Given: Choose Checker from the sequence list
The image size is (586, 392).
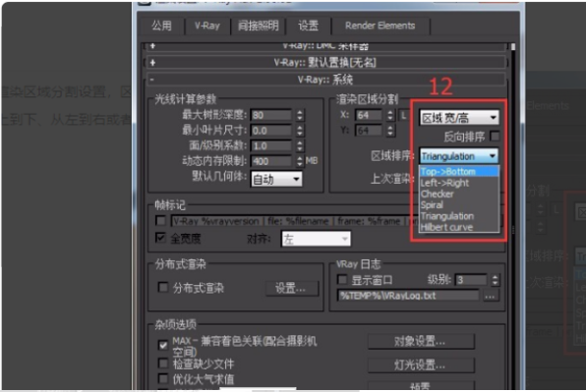Looking at the screenshot, I should tap(459, 195).
